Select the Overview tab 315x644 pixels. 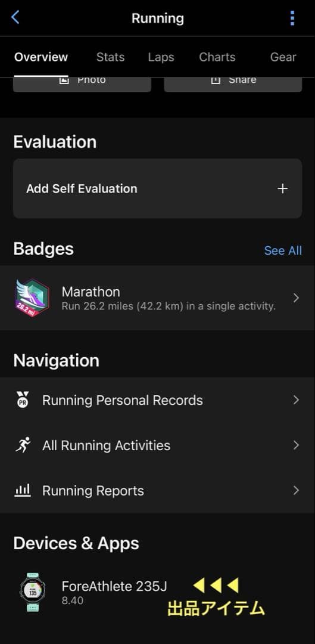(41, 57)
